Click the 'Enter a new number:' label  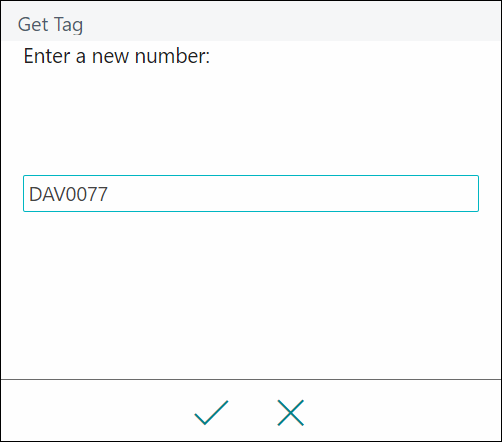pyautogui.click(x=117, y=56)
